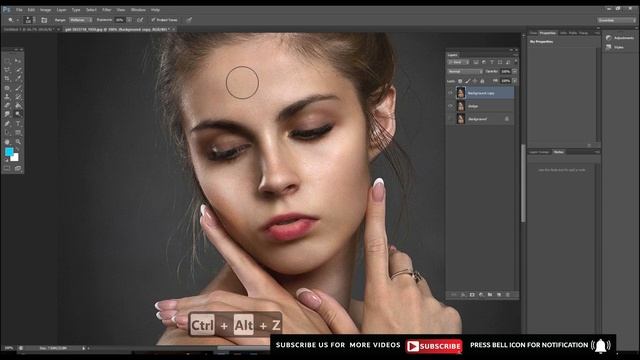This screenshot has width=640, height=360.
Task: Toggle layer filtering switch in Layers panel
Action: pos(516,61)
